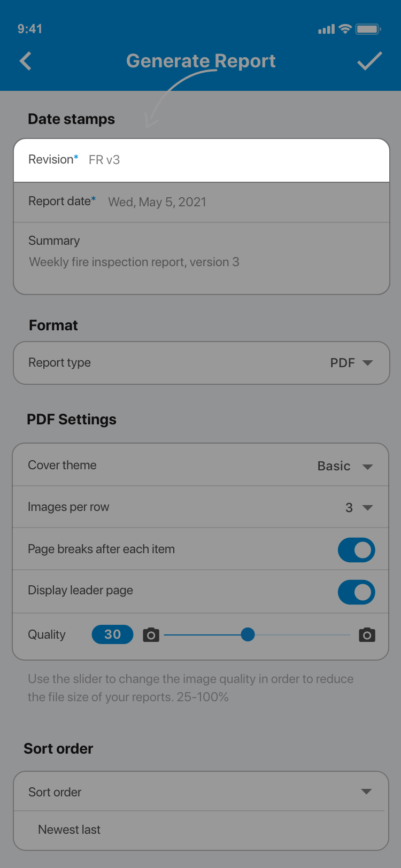401x868 pixels.
Task: Tap the small camera icon left of slider
Action: 151,635
